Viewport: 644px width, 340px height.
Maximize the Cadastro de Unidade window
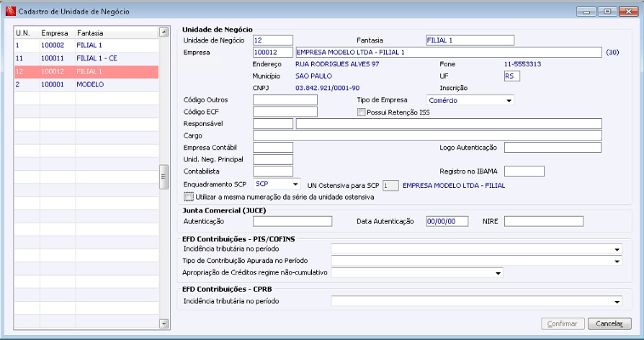607,12
